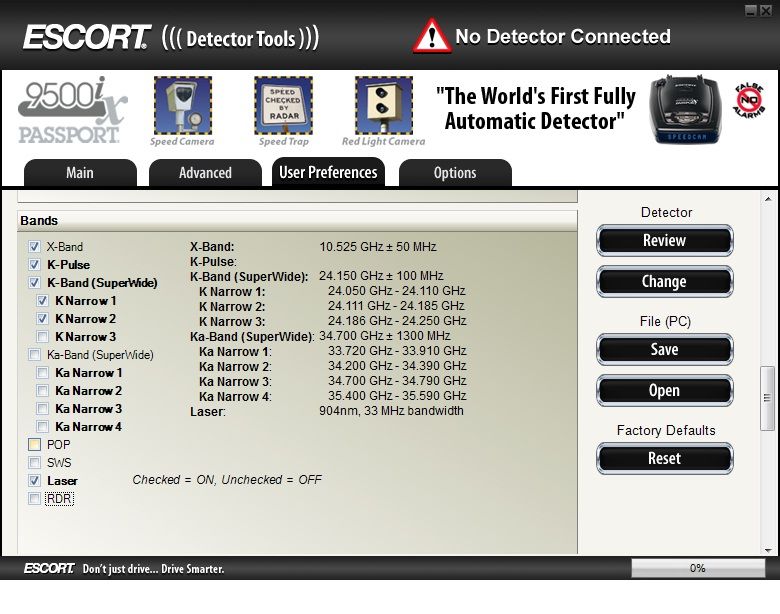Reset to factory defaults

point(665,458)
